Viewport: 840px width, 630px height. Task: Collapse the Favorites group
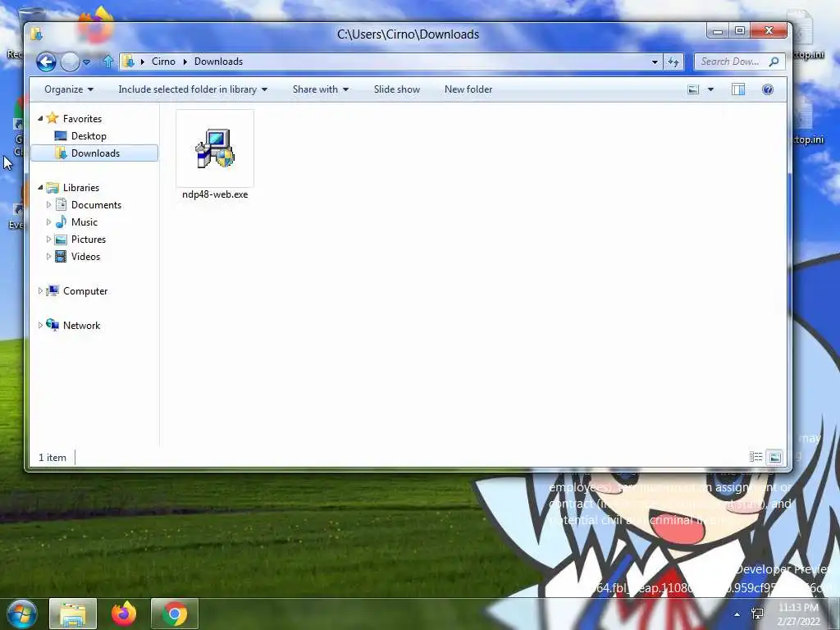(40, 118)
